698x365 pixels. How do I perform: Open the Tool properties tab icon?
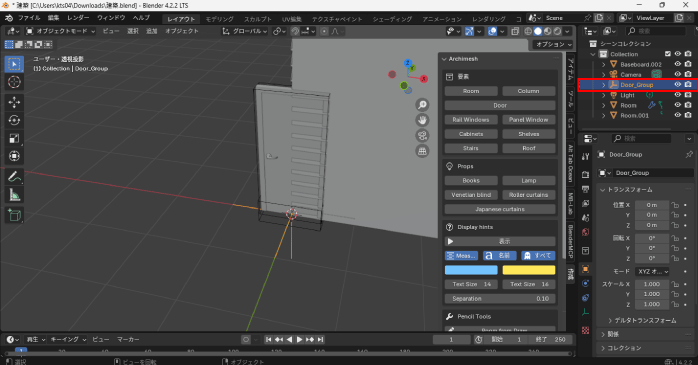(585, 156)
